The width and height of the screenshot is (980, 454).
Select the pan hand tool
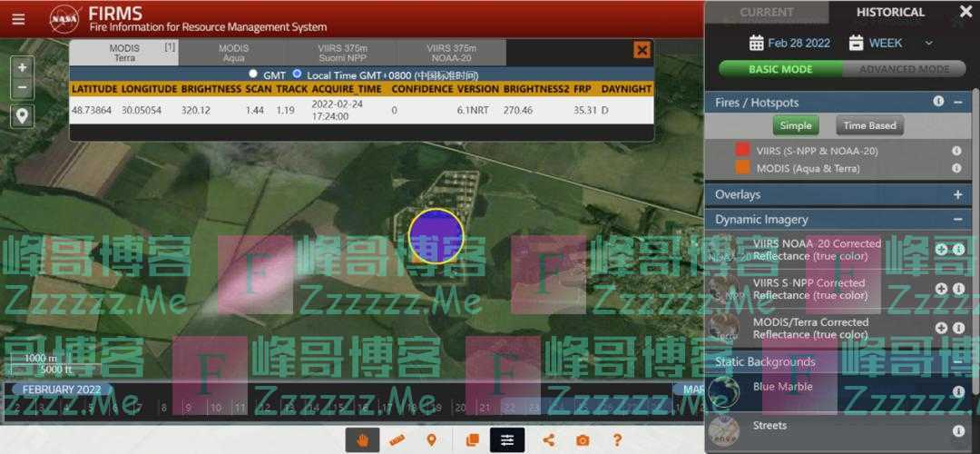(x=362, y=440)
